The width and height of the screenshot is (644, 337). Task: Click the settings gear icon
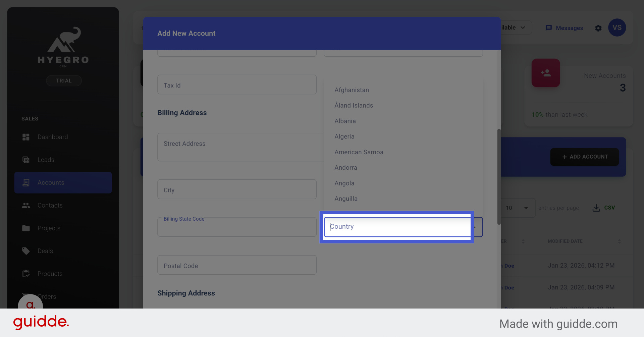click(x=598, y=29)
